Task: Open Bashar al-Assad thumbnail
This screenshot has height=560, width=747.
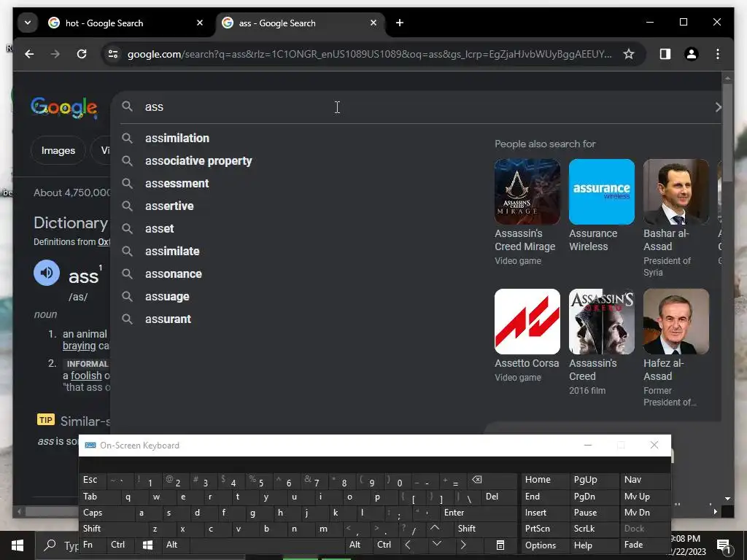Action: [676, 192]
